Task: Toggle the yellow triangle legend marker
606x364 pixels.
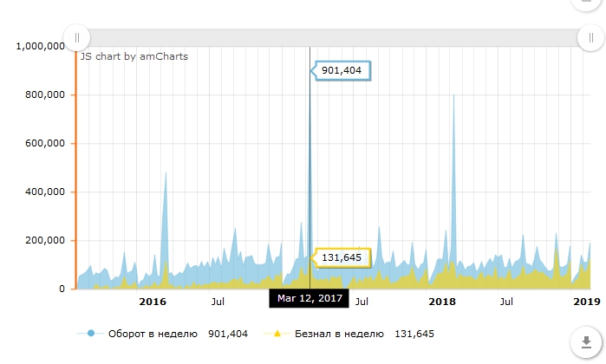Action: (277, 334)
